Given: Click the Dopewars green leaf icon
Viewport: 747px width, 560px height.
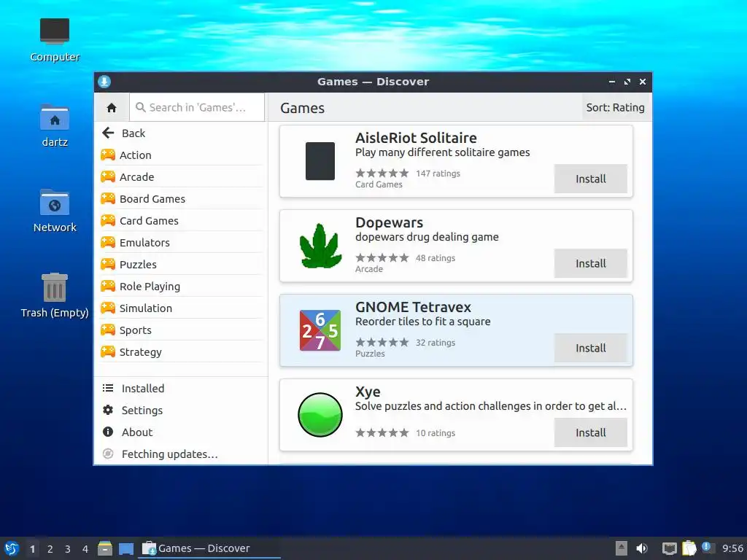Looking at the screenshot, I should click(x=320, y=246).
